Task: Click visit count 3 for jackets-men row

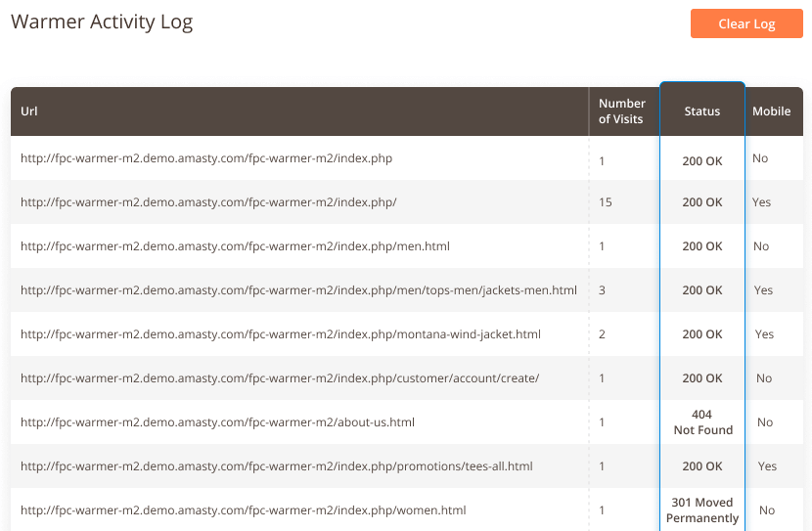Action: (x=603, y=290)
